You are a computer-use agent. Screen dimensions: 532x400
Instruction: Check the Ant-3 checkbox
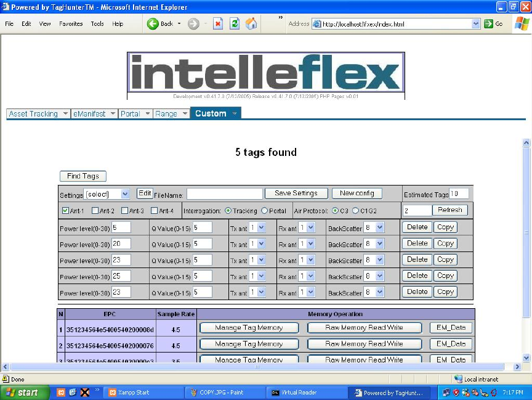pos(124,211)
